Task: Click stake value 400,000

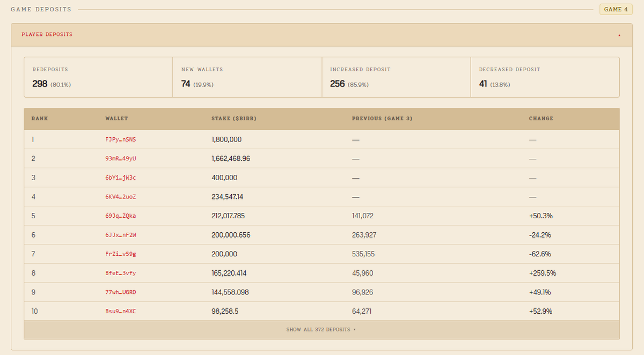Action: coord(224,177)
